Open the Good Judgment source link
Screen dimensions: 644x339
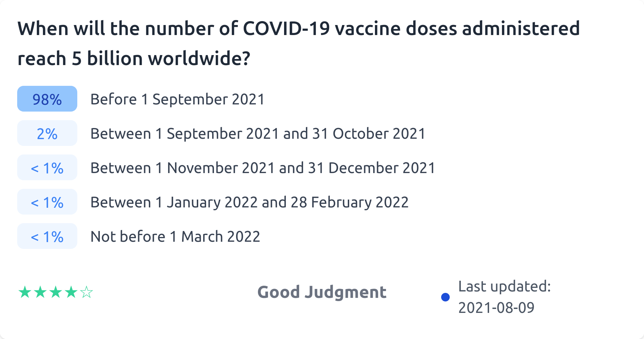coord(322,292)
